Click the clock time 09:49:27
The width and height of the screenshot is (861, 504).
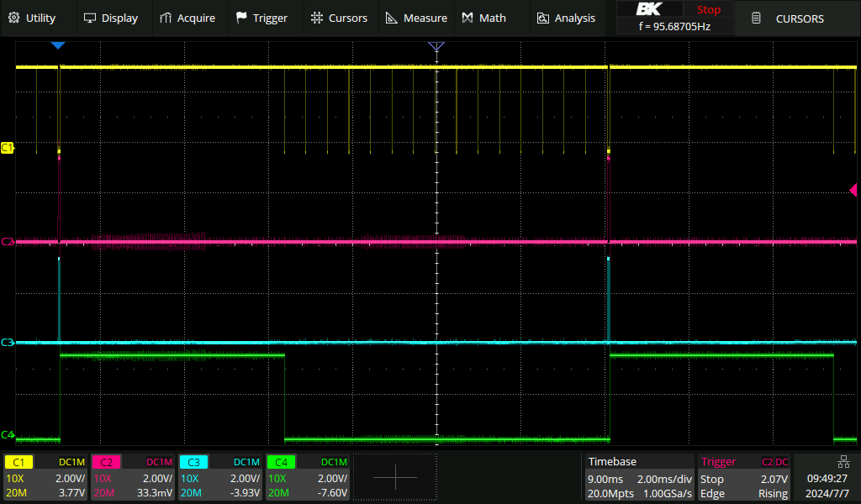tap(827, 479)
